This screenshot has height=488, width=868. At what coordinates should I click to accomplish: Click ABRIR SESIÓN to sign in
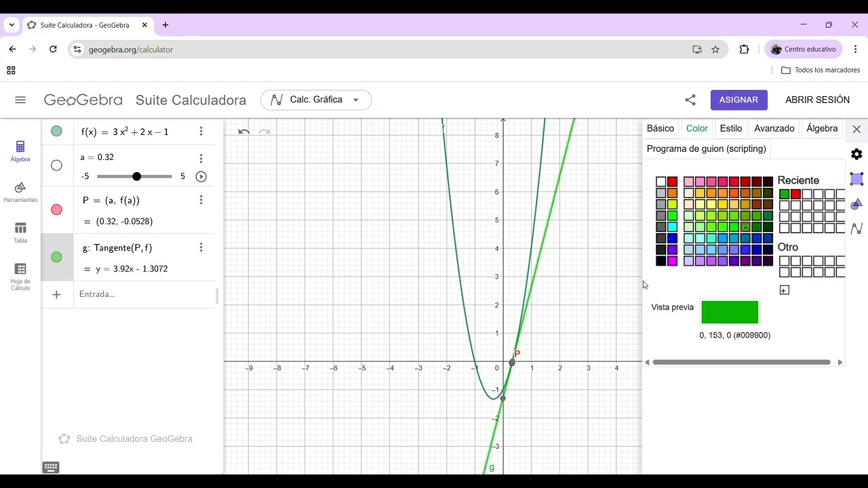[x=817, y=100]
